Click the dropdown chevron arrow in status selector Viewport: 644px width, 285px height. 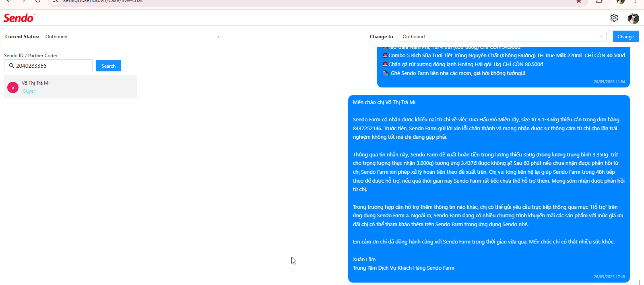[601, 36]
